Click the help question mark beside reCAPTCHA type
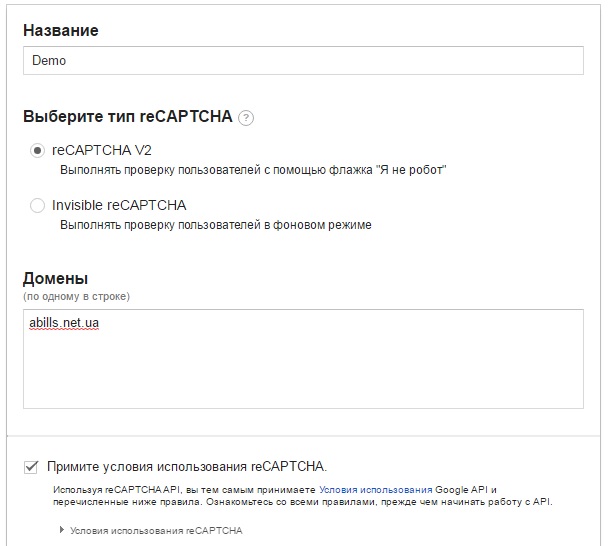Image resolution: width=608 pixels, height=546 pixels. pos(246,118)
